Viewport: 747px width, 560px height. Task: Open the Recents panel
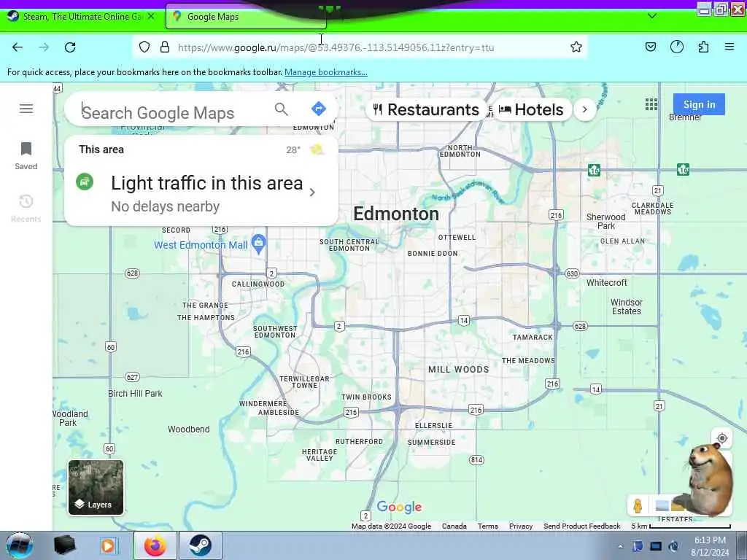coord(26,209)
